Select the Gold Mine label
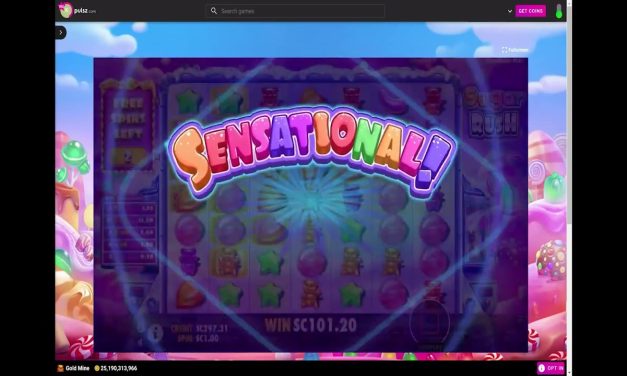627x376 pixels. click(78, 368)
